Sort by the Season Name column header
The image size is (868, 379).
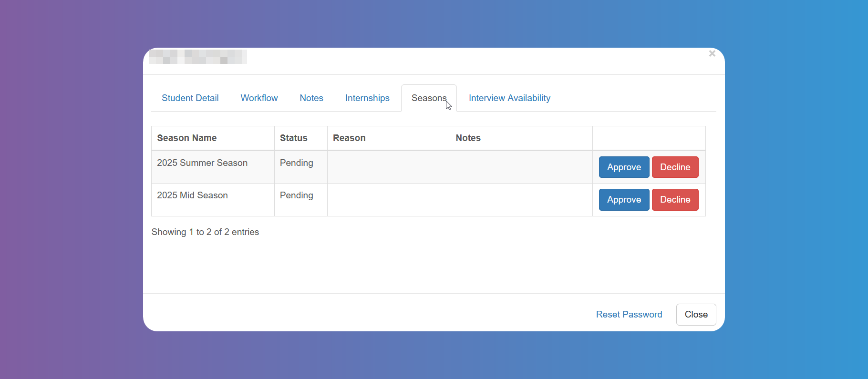click(187, 138)
